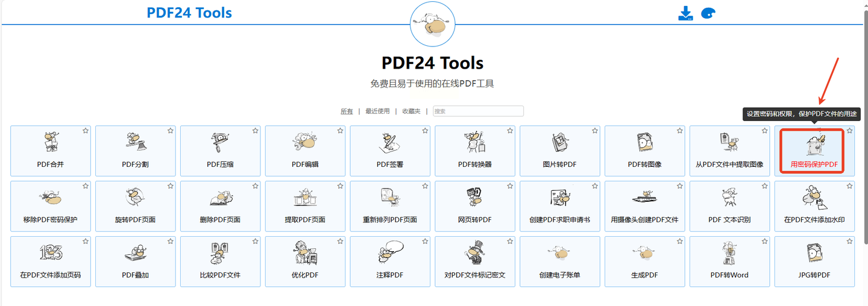Image resolution: width=868 pixels, height=306 pixels.
Task: Favorite PDF转图像 with its star
Action: click(681, 131)
